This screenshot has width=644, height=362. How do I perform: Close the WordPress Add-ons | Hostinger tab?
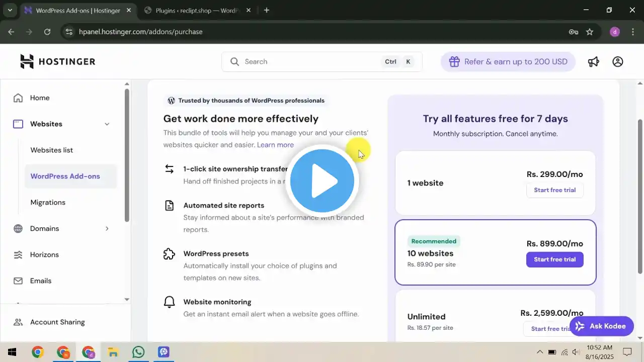click(x=129, y=10)
